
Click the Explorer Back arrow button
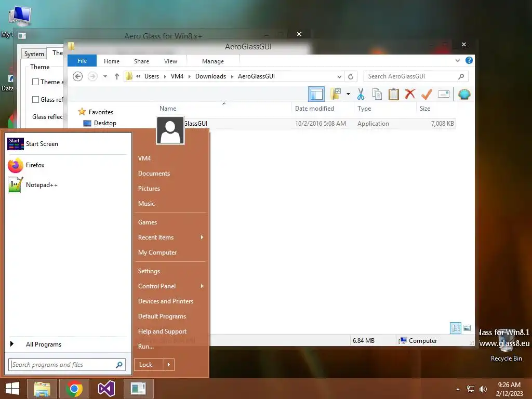coord(78,76)
